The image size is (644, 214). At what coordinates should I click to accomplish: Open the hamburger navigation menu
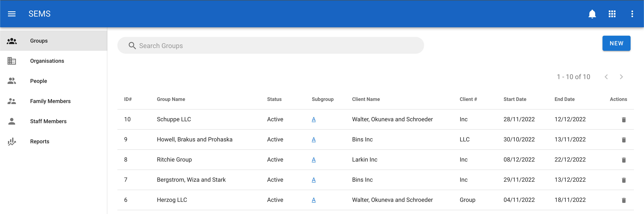coord(12,14)
